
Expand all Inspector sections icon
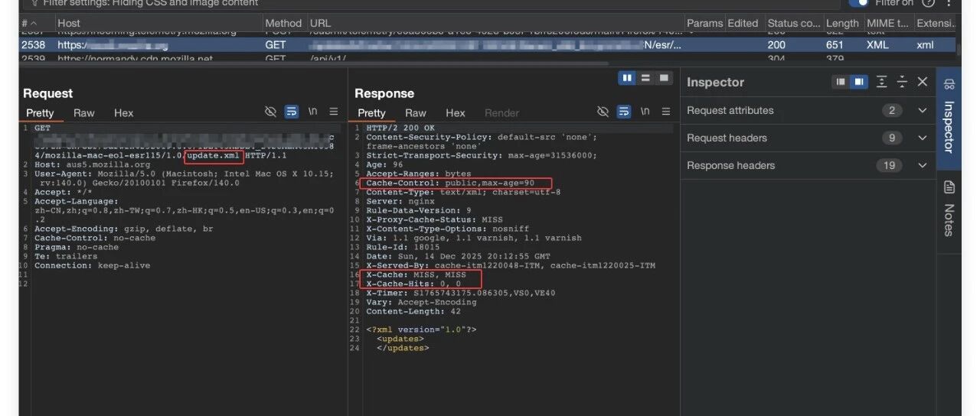882,82
